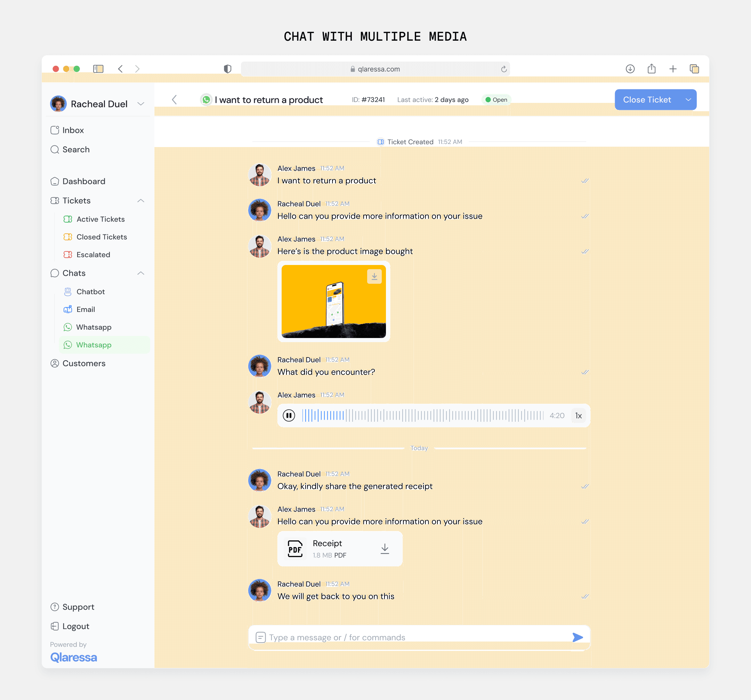
Task: Return to chat list with back chevron
Action: (174, 100)
